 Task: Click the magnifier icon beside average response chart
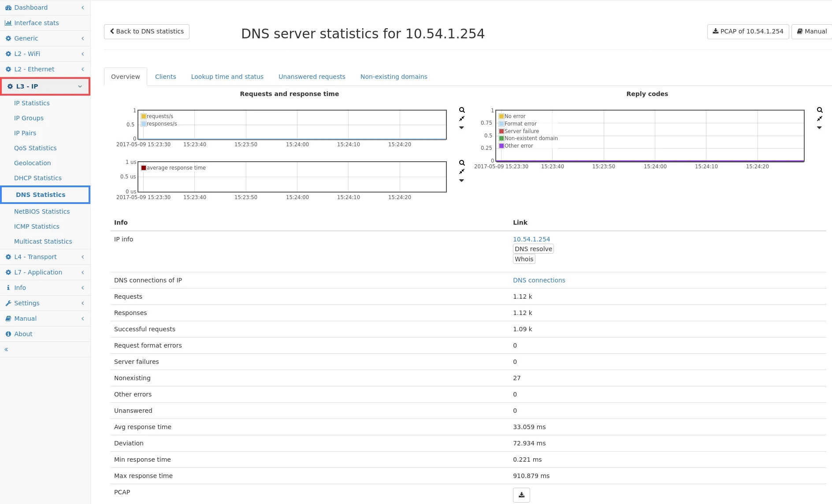(462, 163)
